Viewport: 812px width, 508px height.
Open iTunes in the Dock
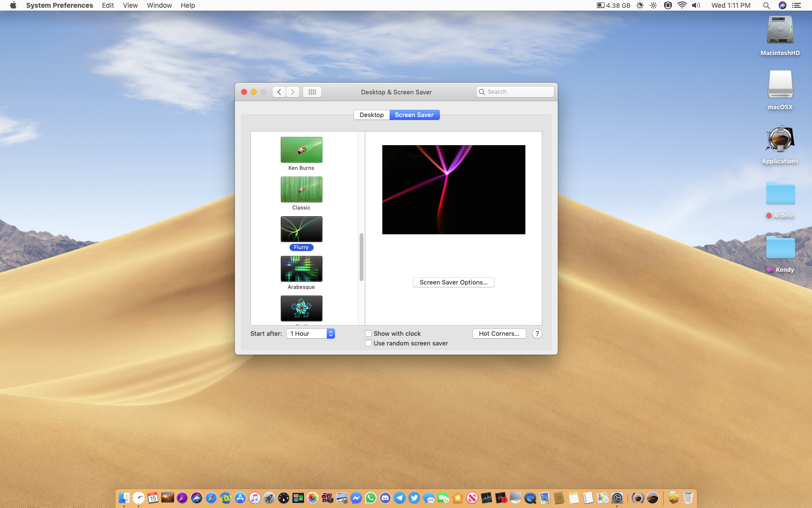(x=255, y=497)
